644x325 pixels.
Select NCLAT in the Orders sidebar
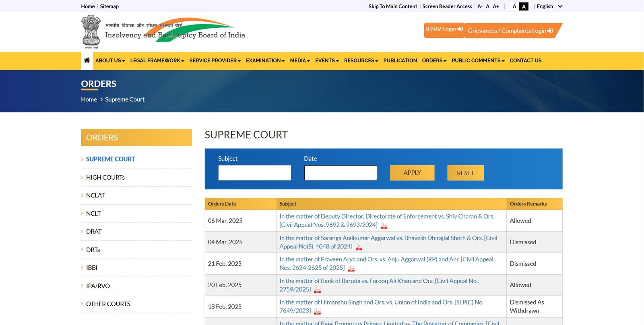[x=95, y=195]
